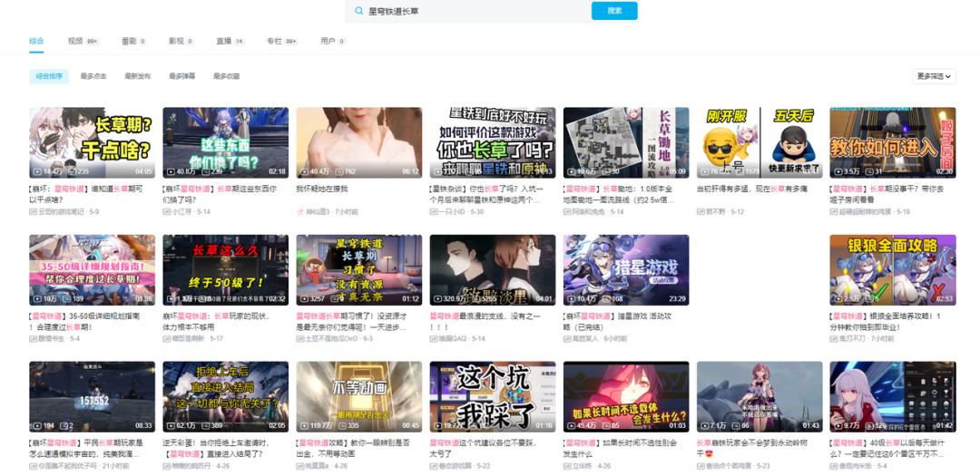Click the UP icon beside the 6-3 upload date
980x476 pixels.
(300, 338)
